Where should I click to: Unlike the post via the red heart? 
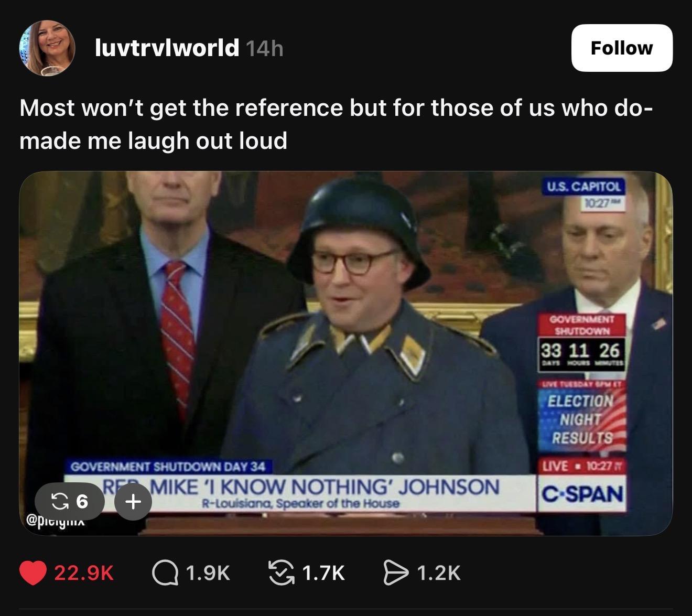(x=33, y=573)
